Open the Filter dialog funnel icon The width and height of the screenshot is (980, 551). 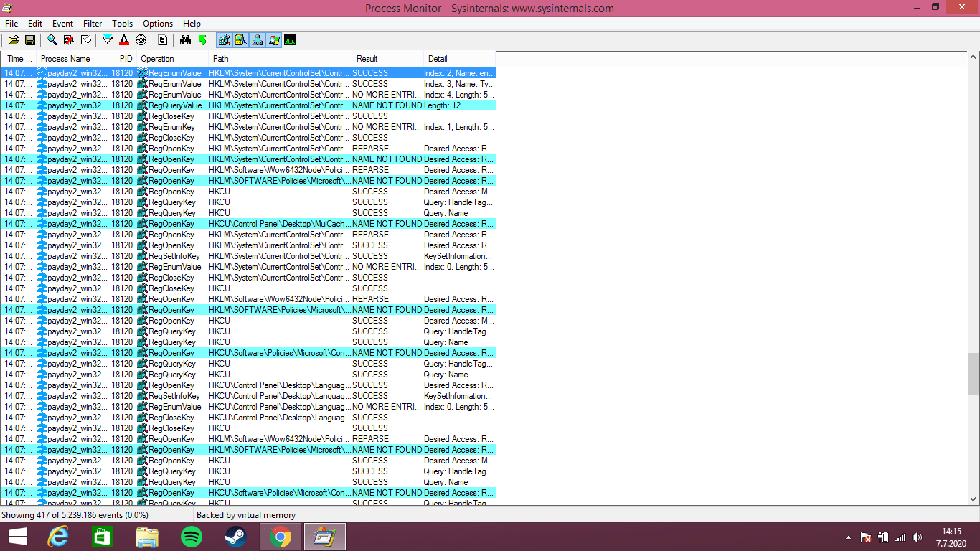pyautogui.click(x=108, y=40)
